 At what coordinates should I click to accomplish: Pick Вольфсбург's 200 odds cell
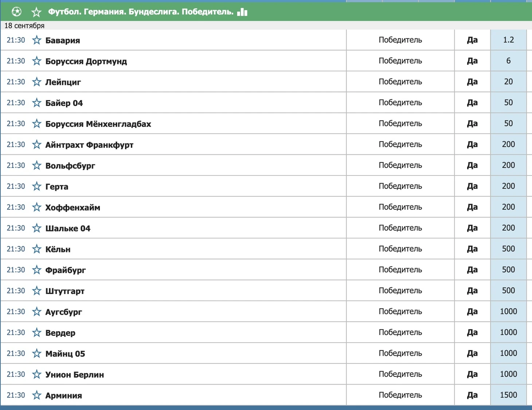pyautogui.click(x=508, y=165)
